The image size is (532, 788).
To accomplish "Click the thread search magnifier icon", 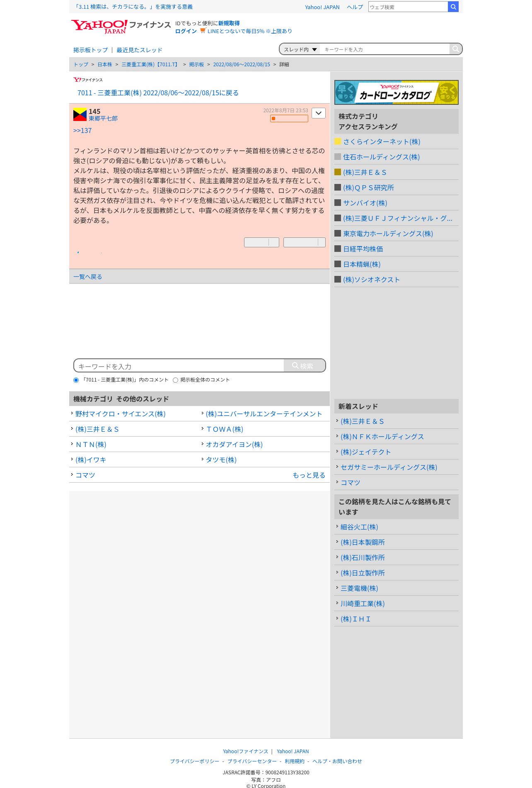I will pos(455,49).
